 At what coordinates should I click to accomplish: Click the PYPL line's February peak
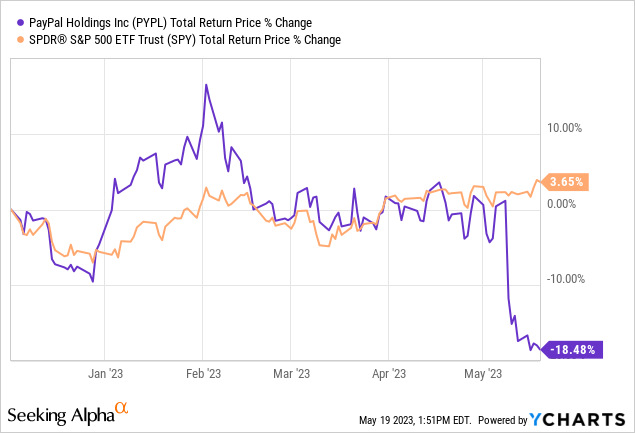click(x=206, y=85)
